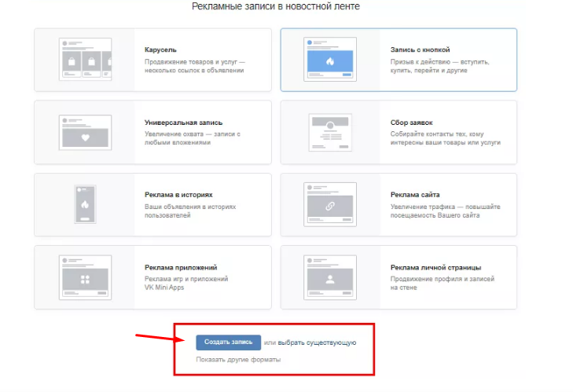Viewport: 573px width, 392px height.
Task: Select the Реклама приложений title
Action: coord(181,267)
